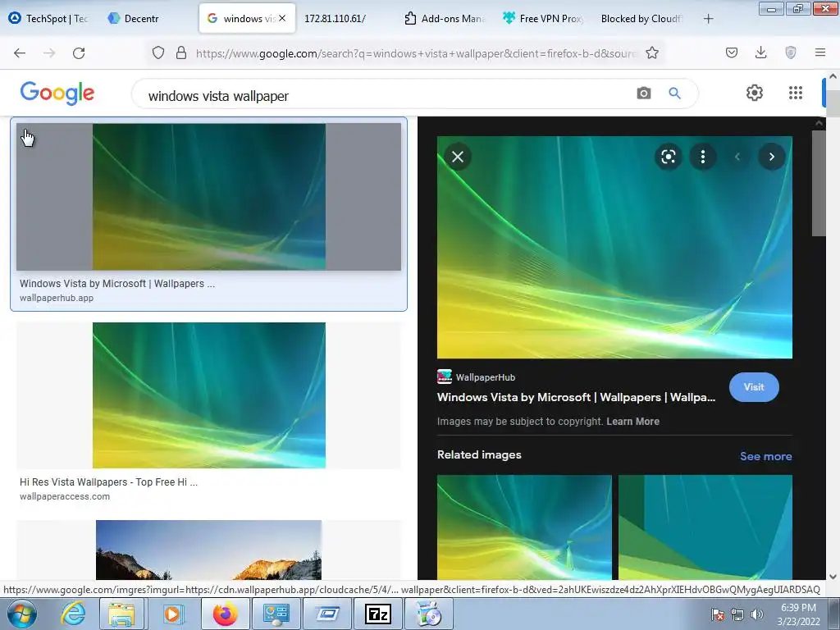Open the Google apps grid
Screen dimensions: 840x630
[x=796, y=93]
